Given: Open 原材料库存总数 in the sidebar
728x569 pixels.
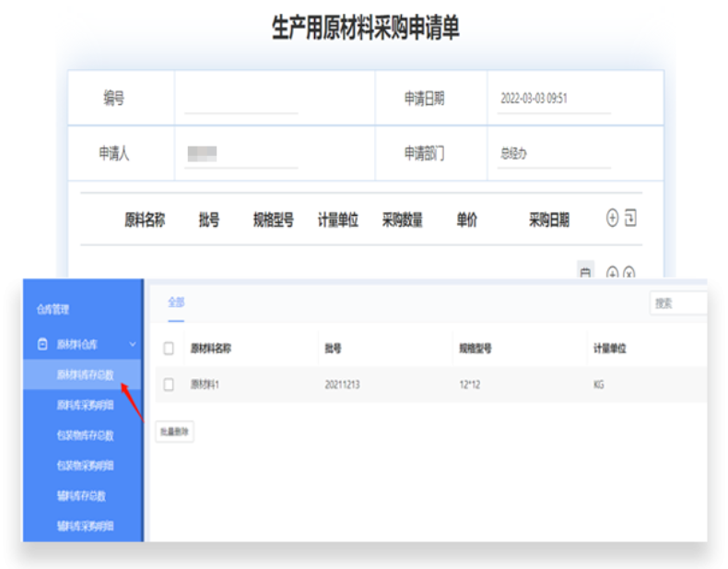Looking at the screenshot, I should [85, 374].
